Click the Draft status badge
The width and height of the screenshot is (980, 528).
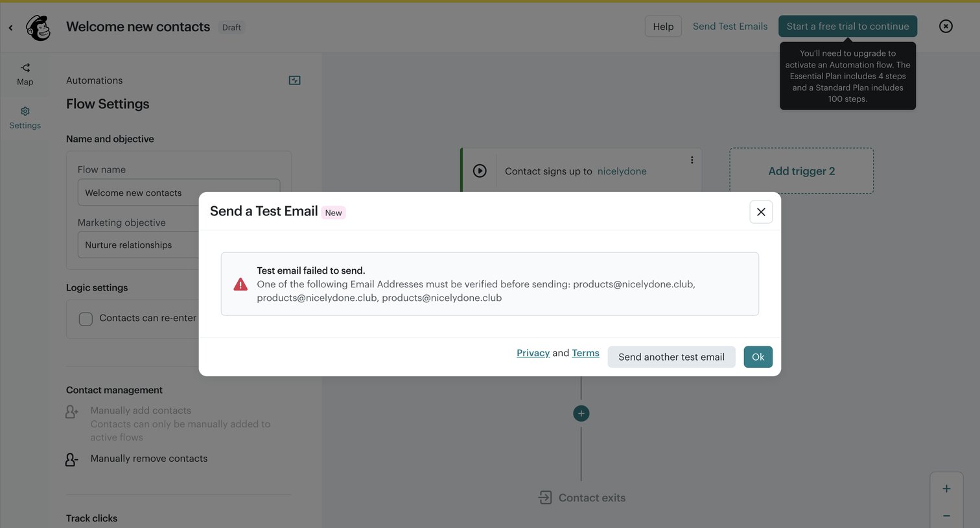[231, 27]
